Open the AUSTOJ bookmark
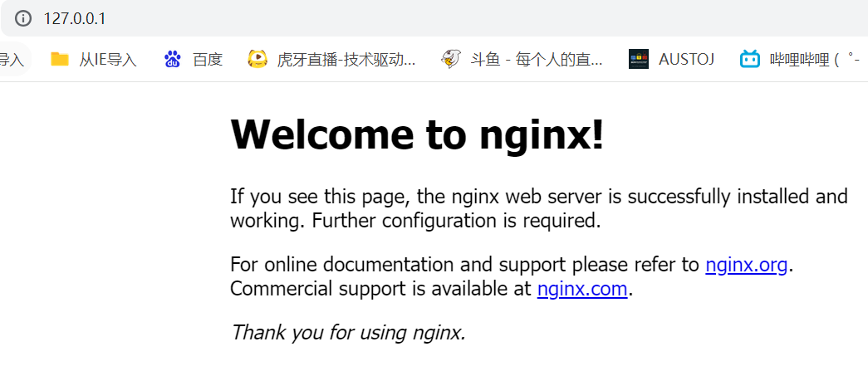This screenshot has height=366, width=868. click(x=686, y=59)
